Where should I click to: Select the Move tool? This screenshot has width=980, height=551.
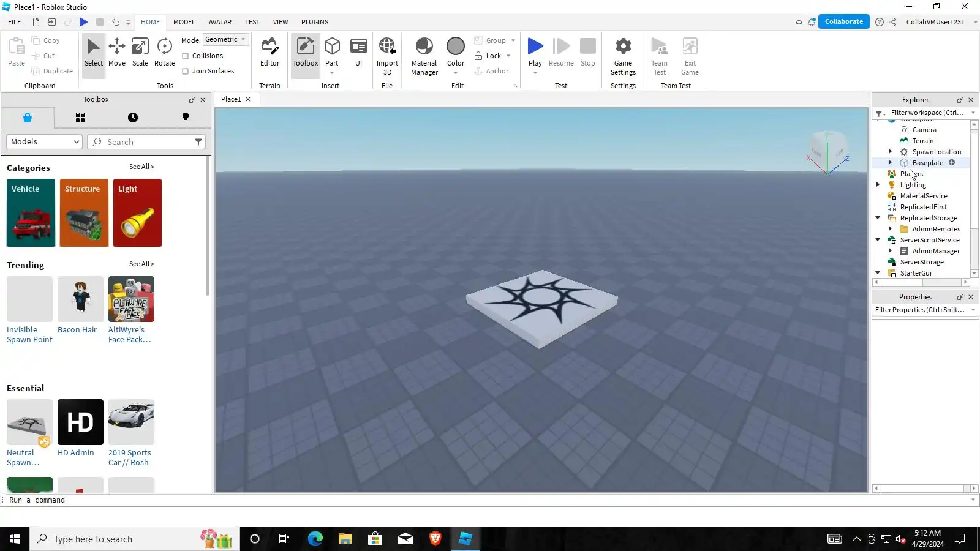pos(116,53)
